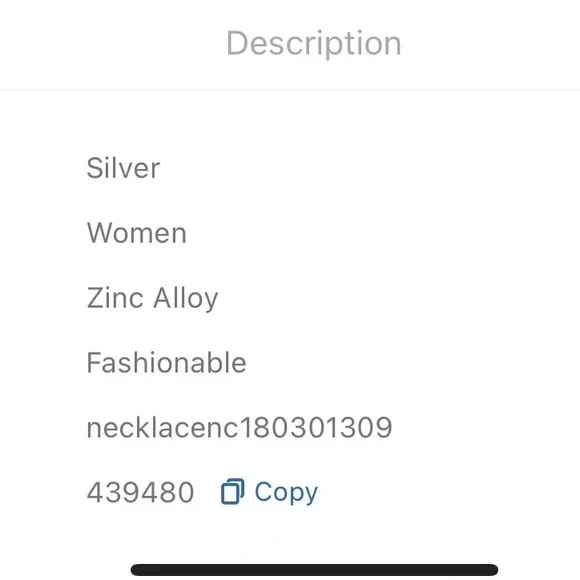The image size is (580, 580).
Task: Click the letter C of Copy
Action: click(264, 492)
